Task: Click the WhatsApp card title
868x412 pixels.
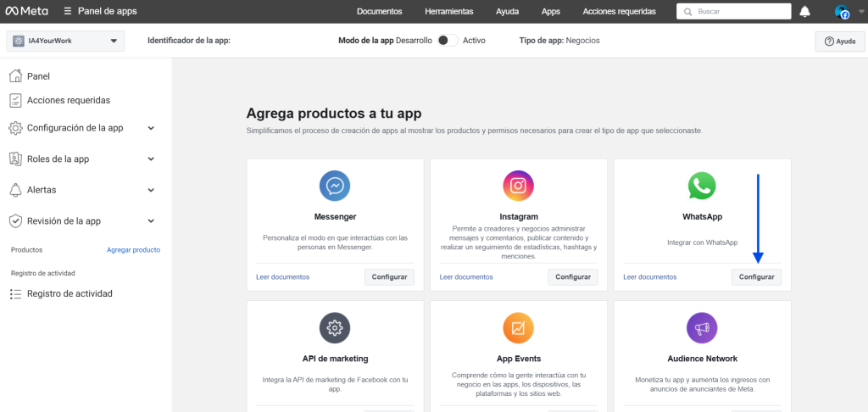Action: [x=702, y=216]
